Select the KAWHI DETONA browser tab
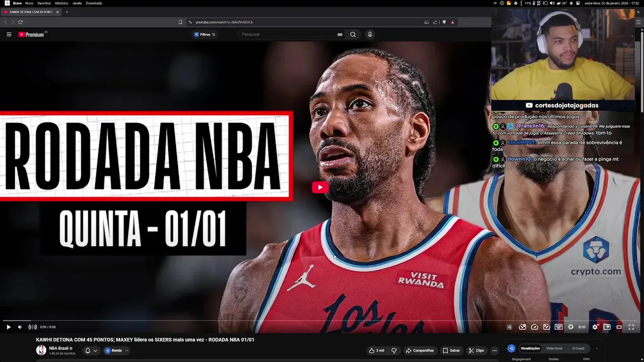The image size is (644, 362). tap(31, 12)
